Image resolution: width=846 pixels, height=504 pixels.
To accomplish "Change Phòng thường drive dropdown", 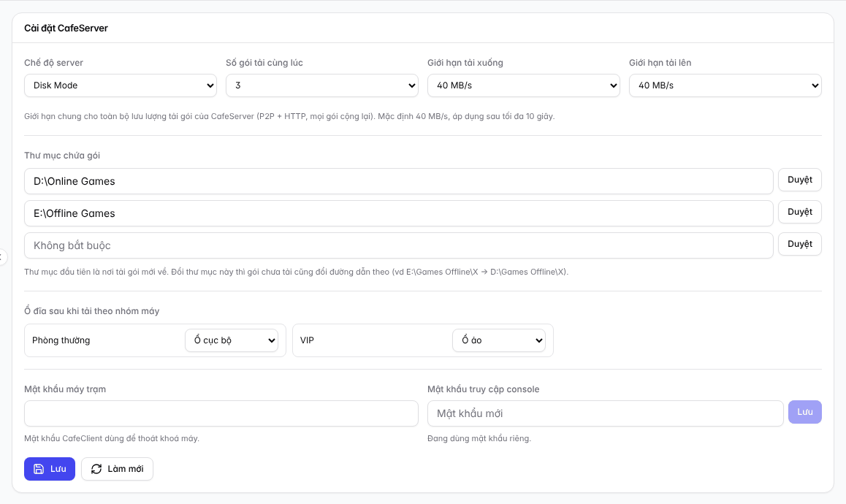I will click(232, 340).
